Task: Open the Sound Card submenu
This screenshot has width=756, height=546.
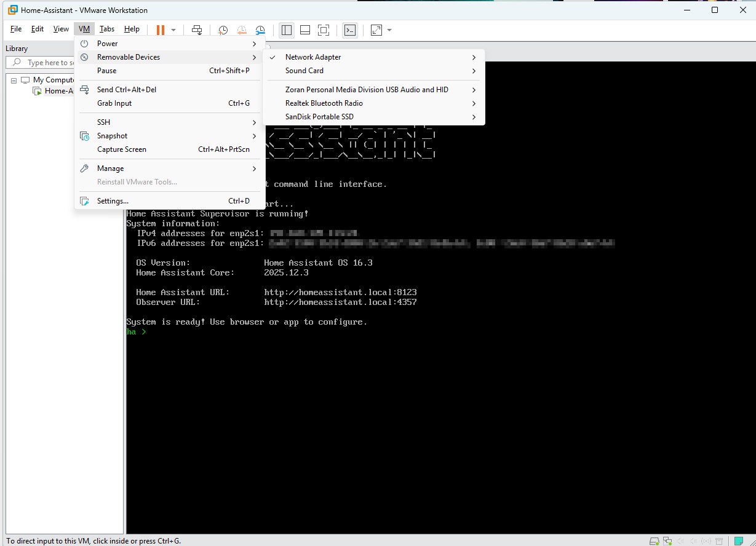Action: (x=373, y=71)
